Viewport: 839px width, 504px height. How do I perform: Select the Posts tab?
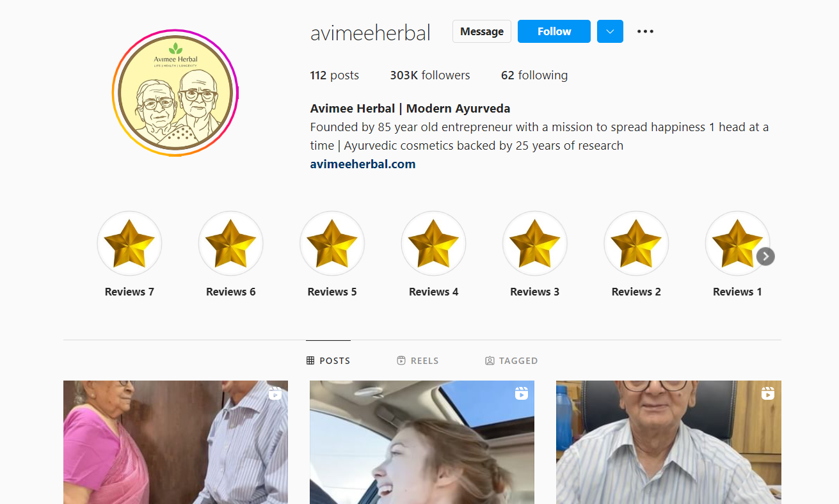328,361
